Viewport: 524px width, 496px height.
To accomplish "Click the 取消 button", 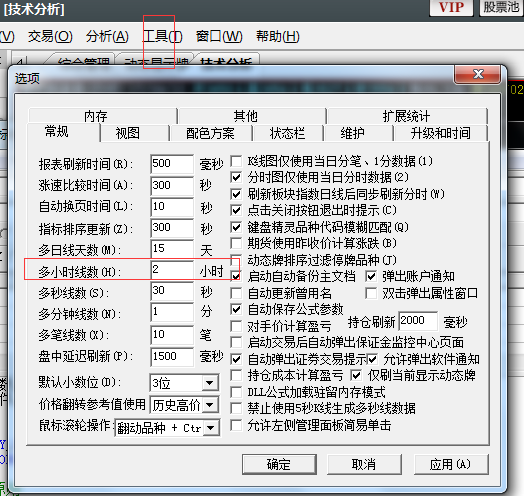I will point(364,464).
